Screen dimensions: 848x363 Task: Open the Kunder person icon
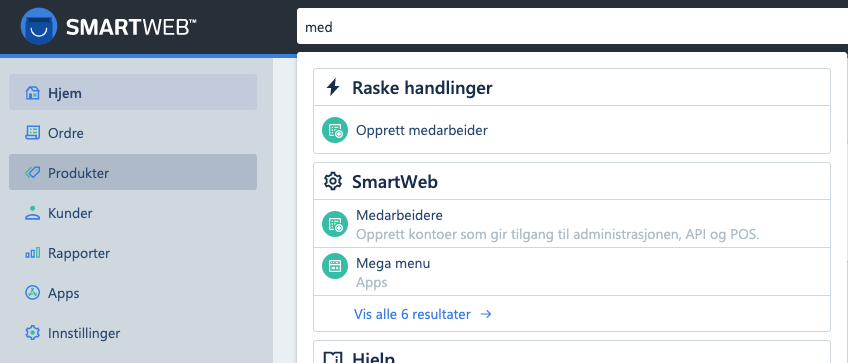tap(32, 213)
